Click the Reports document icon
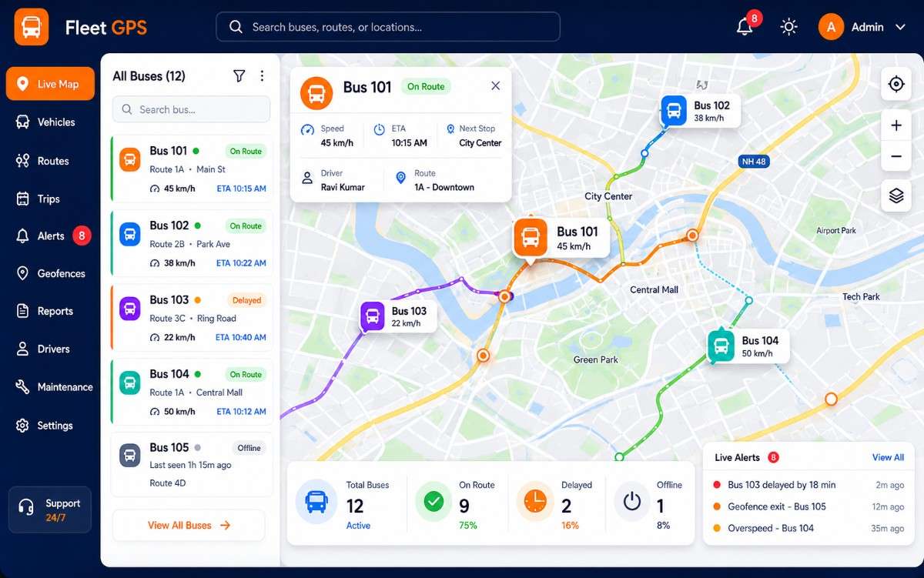Image resolution: width=924 pixels, height=578 pixels. 22,311
